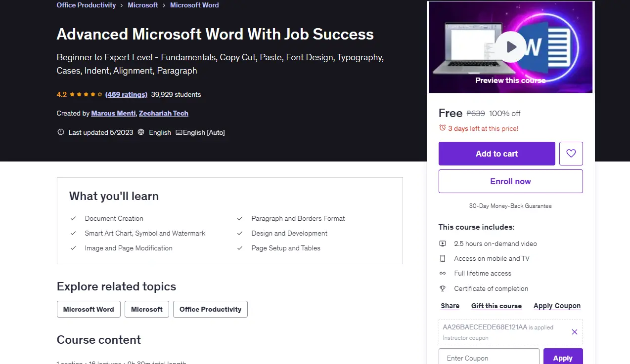Viewport: 630px width, 364px height.
Task: Click 'Last updated 5/2023' text
Action: (102, 132)
